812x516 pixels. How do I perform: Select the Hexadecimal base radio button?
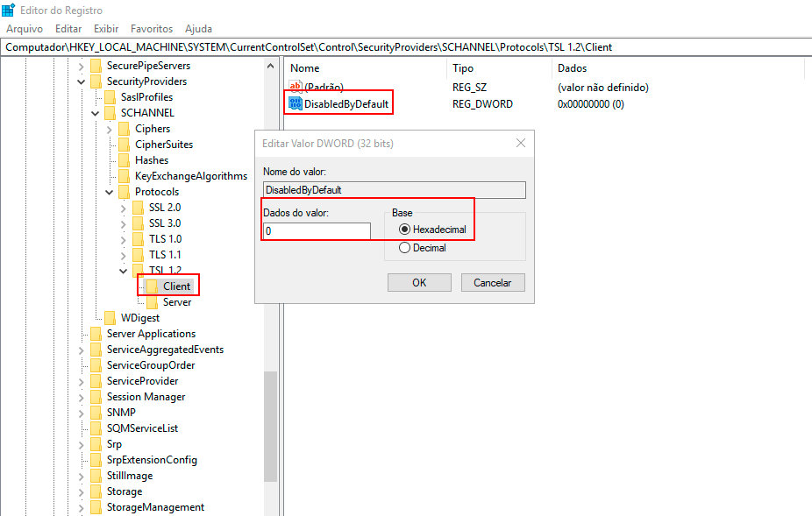tap(404, 230)
